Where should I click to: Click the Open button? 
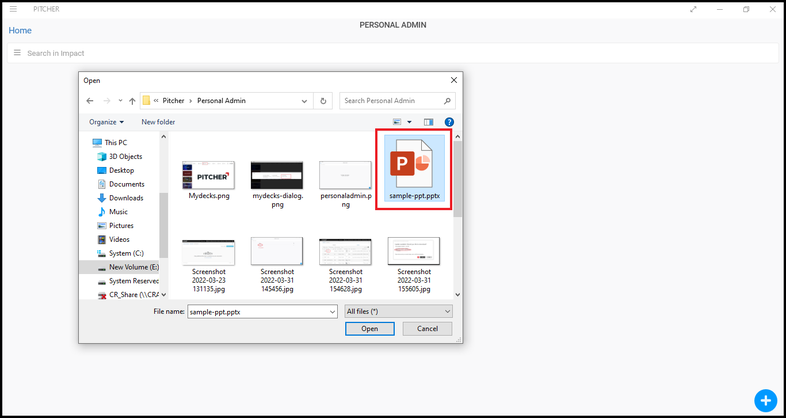click(370, 329)
